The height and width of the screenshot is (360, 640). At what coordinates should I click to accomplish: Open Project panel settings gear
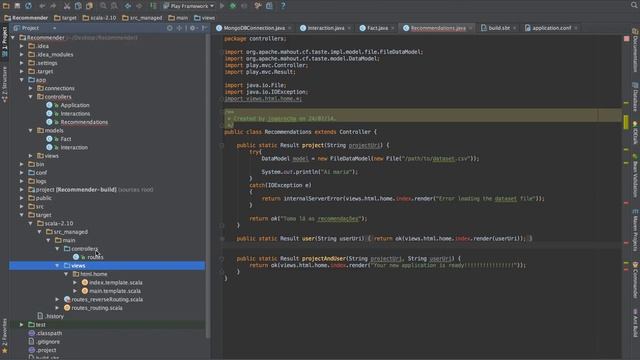point(193,28)
